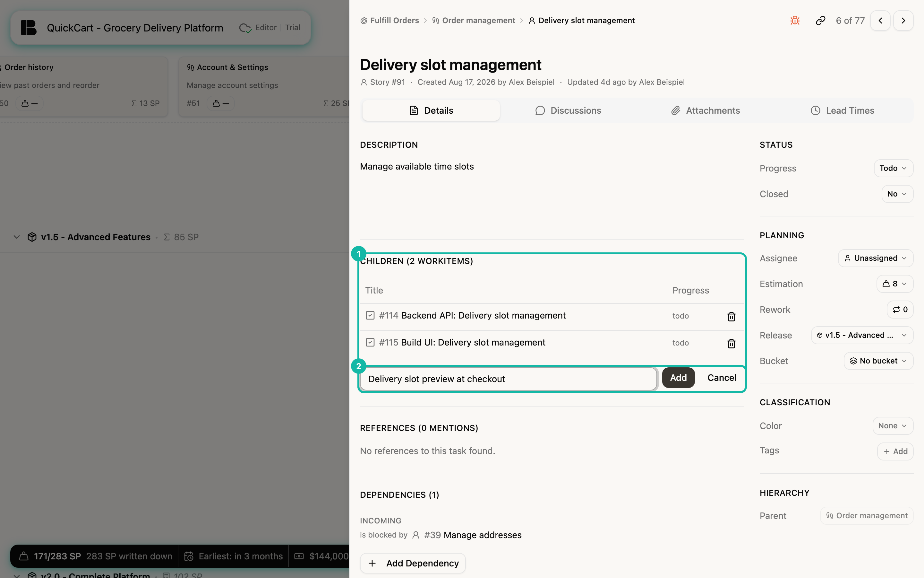Open the Estimation 8 dropdown
The image size is (924, 578).
pos(894,284)
